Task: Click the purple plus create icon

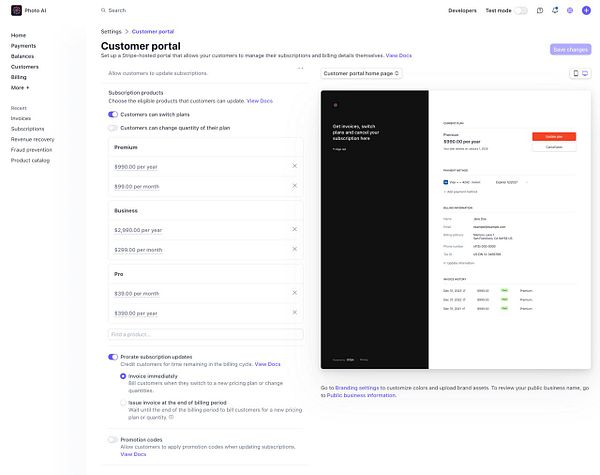Action: coord(586,11)
